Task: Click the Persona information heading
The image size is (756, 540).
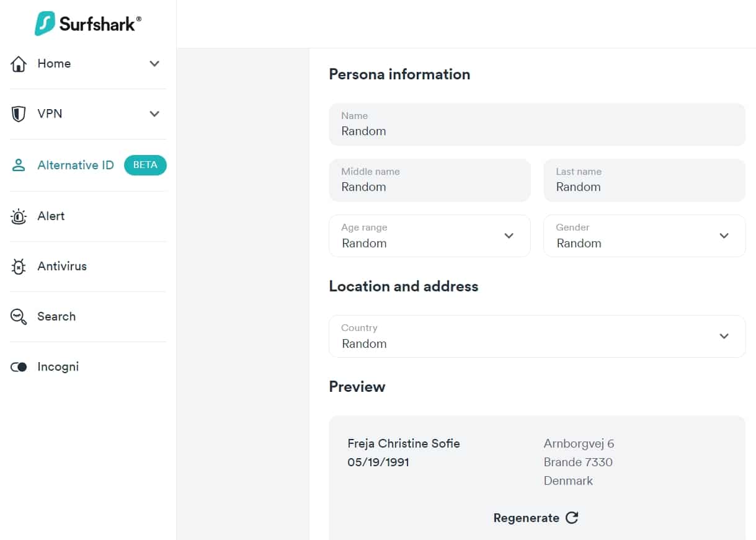Action: click(399, 74)
